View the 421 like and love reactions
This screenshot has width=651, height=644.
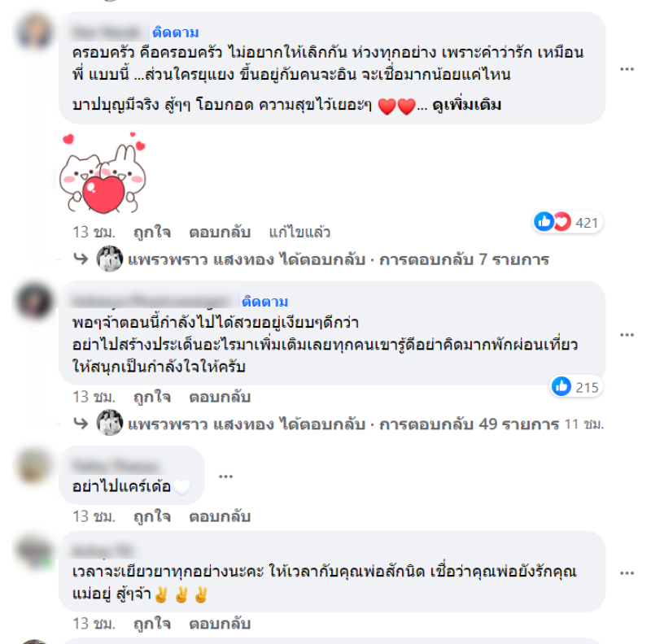567,223
